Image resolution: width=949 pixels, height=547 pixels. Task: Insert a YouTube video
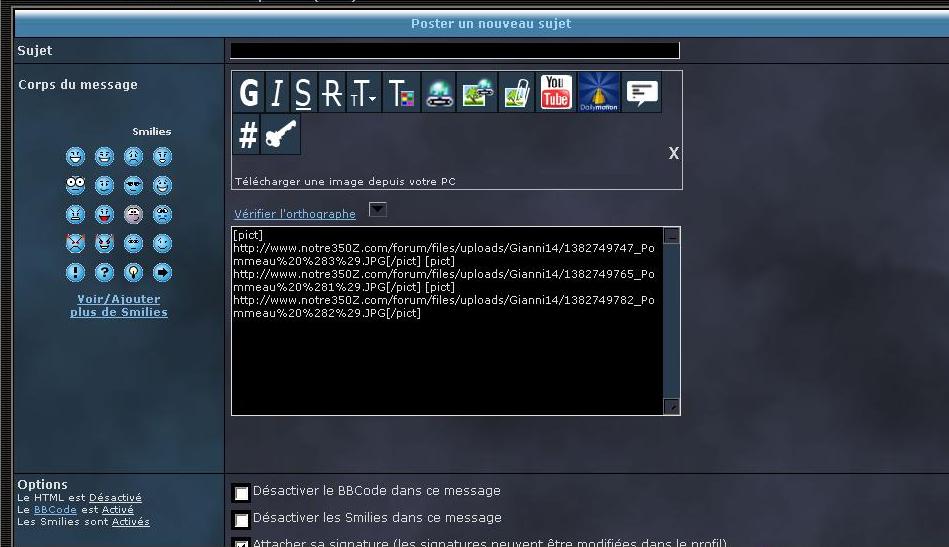[555, 93]
